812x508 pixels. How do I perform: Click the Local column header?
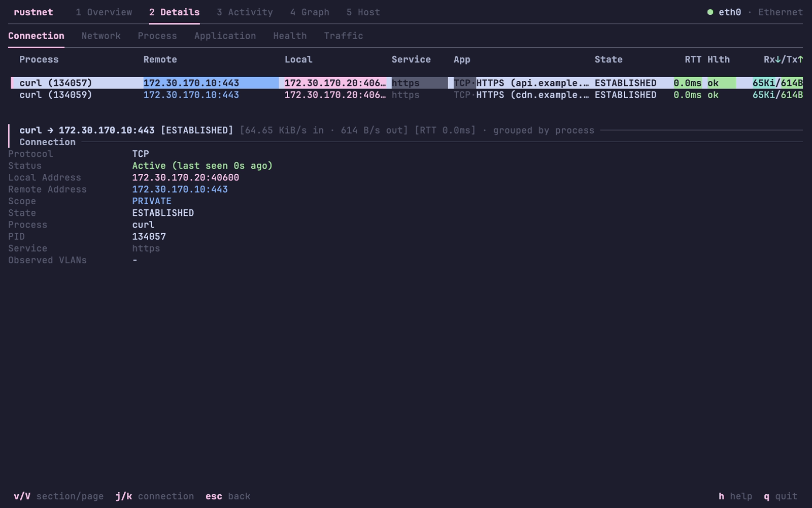click(x=298, y=59)
